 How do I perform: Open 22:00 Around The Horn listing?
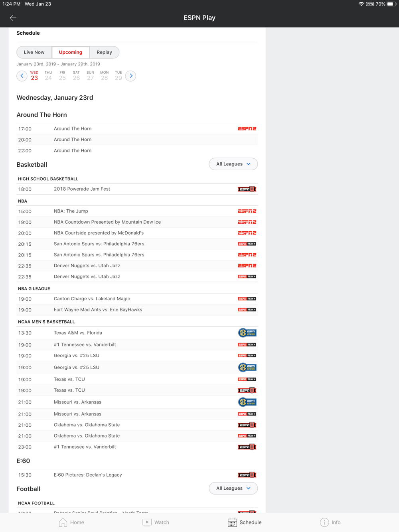pyautogui.click(x=137, y=151)
